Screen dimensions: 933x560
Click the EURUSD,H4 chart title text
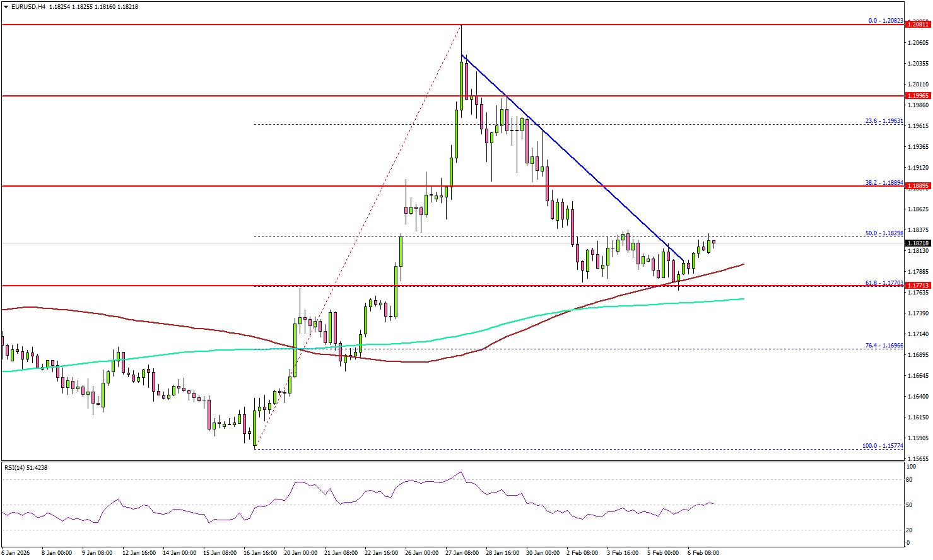[x=28, y=6]
